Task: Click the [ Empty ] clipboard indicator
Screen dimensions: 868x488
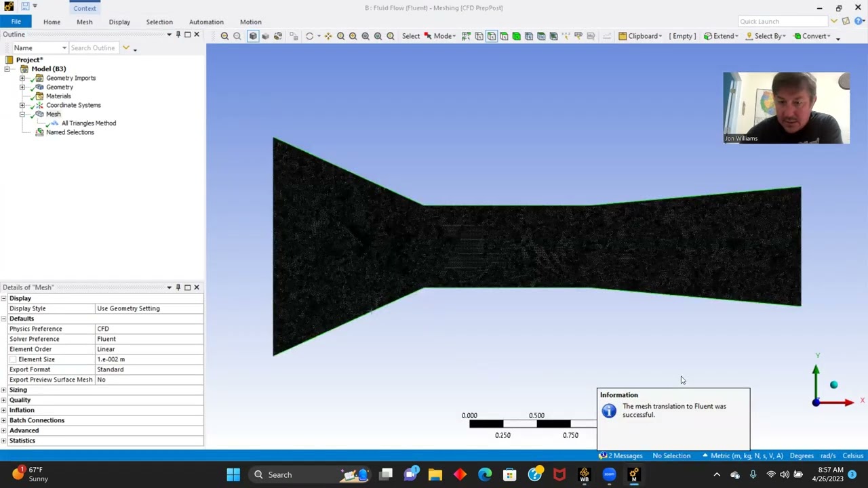Action: pyautogui.click(x=682, y=36)
